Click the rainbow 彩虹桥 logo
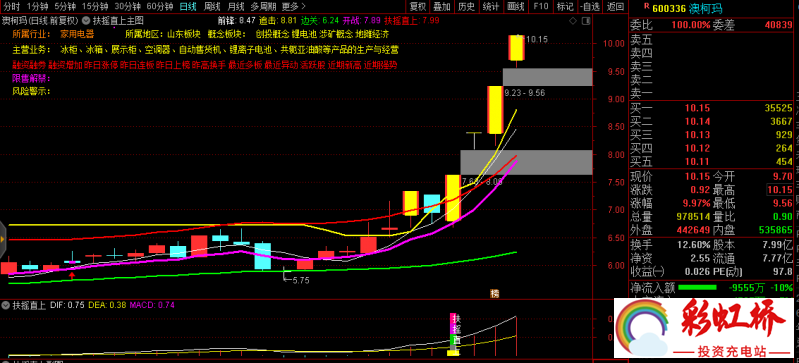Viewport: 799px width, 363px height. coord(706,329)
